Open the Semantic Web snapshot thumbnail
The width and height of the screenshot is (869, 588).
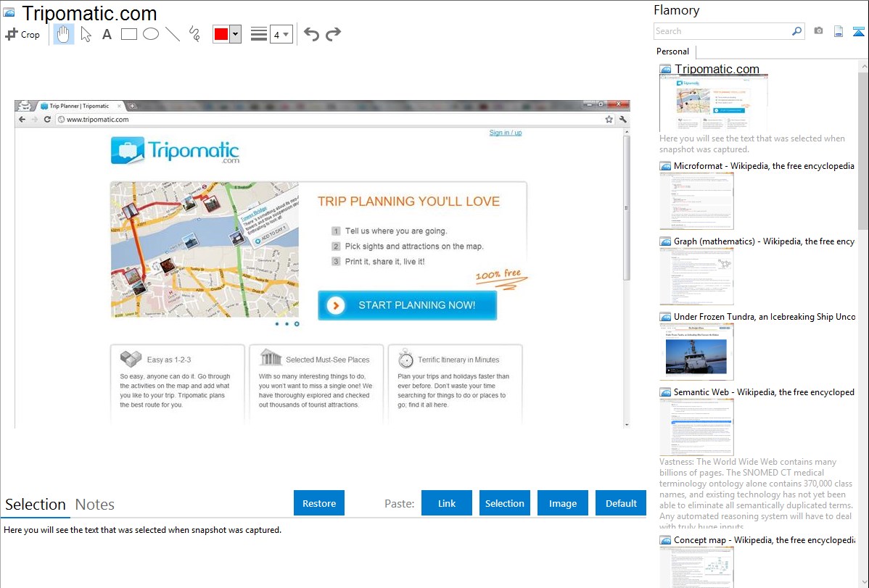696,426
